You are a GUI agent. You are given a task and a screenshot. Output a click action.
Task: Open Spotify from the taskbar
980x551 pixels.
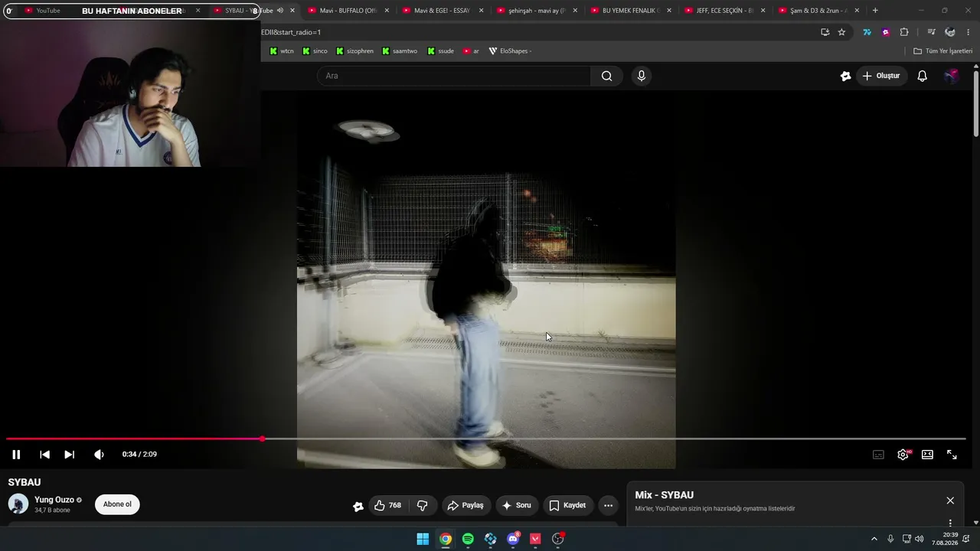click(468, 539)
